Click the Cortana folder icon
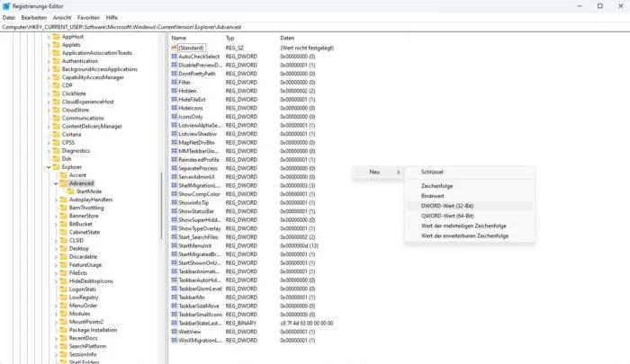Viewport: 630px width, 364px height. [x=56, y=135]
